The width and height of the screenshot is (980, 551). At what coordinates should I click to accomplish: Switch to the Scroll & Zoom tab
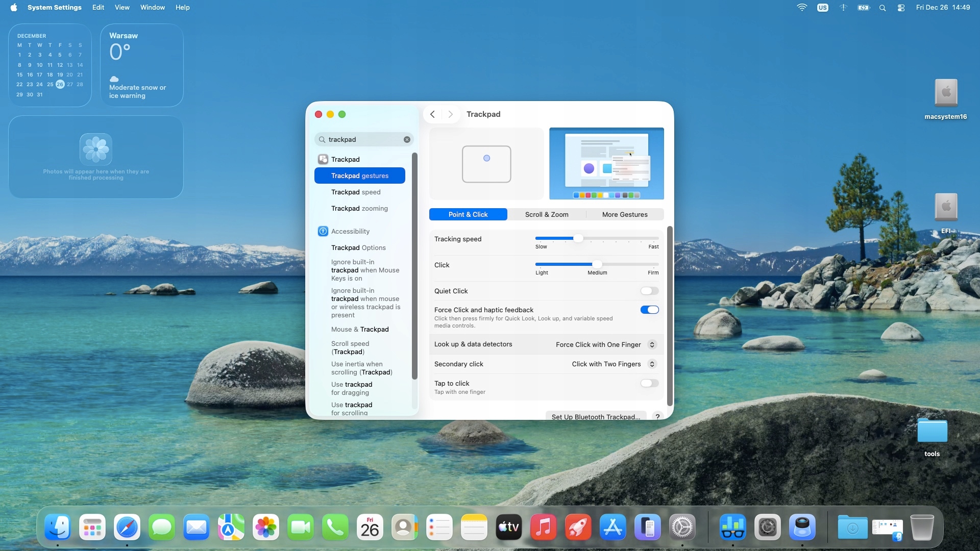[547, 214]
